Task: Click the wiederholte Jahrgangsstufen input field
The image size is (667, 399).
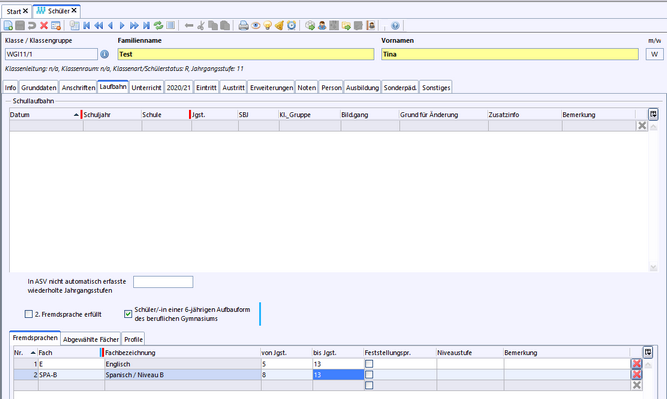Action: pyautogui.click(x=163, y=282)
